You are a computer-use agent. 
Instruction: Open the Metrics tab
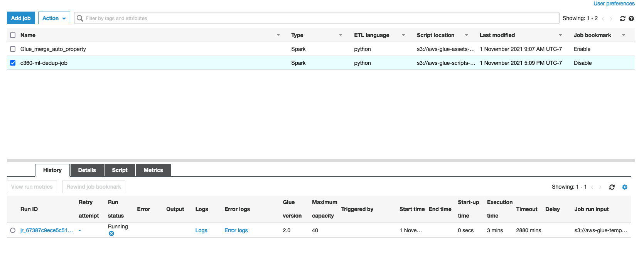pos(153,170)
